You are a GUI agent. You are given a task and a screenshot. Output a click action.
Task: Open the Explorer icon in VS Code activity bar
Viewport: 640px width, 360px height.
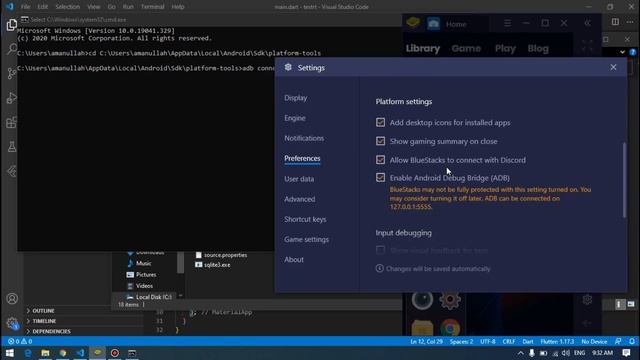click(x=11, y=25)
